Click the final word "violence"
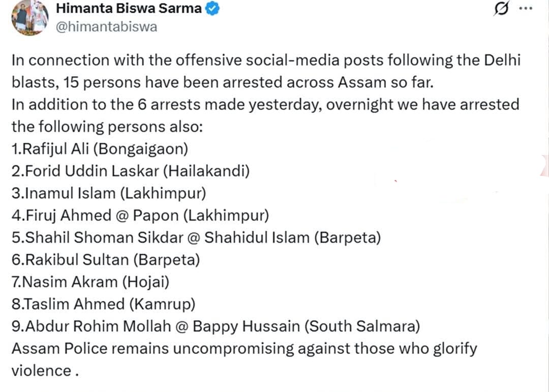Image resolution: width=549 pixels, height=392 pixels. pos(41,371)
